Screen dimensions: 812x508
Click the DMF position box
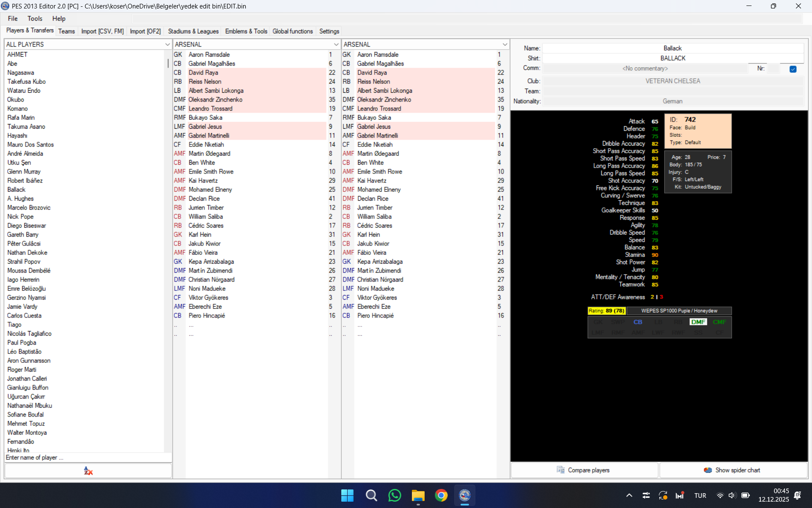click(x=698, y=322)
